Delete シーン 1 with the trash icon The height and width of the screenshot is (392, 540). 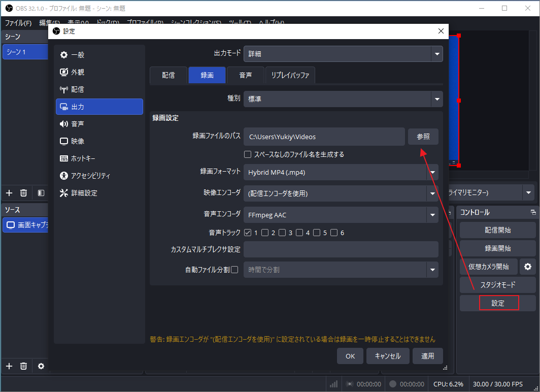(x=23, y=193)
